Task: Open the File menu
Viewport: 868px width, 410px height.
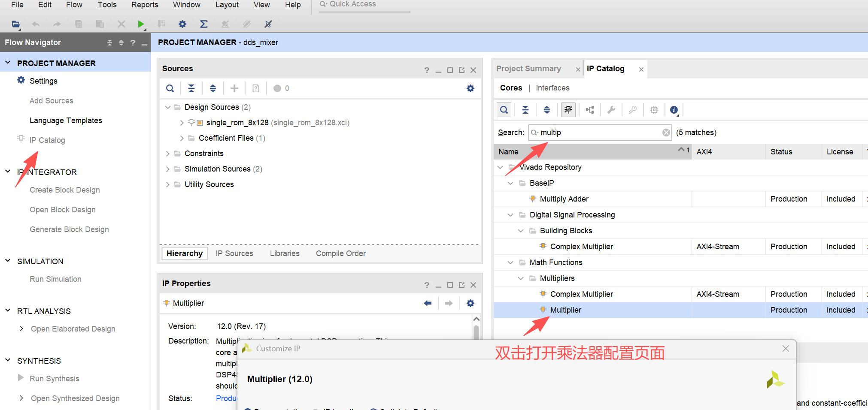Action: [x=17, y=5]
